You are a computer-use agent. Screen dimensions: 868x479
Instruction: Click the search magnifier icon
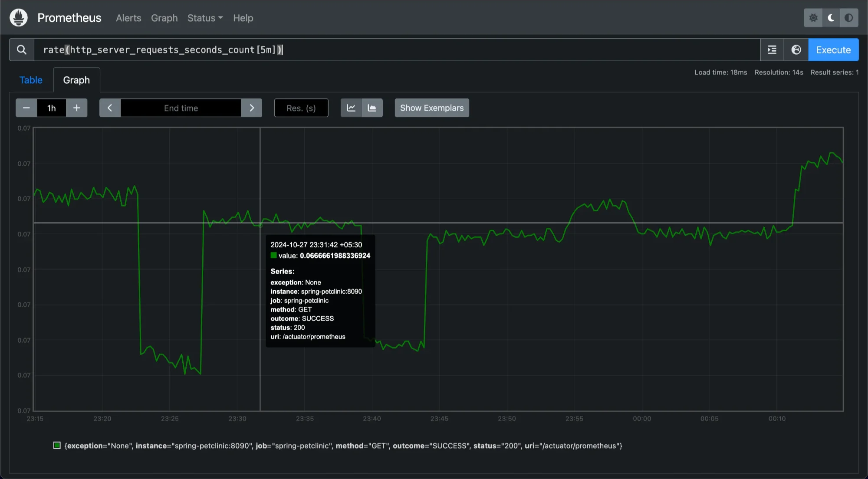(x=22, y=50)
